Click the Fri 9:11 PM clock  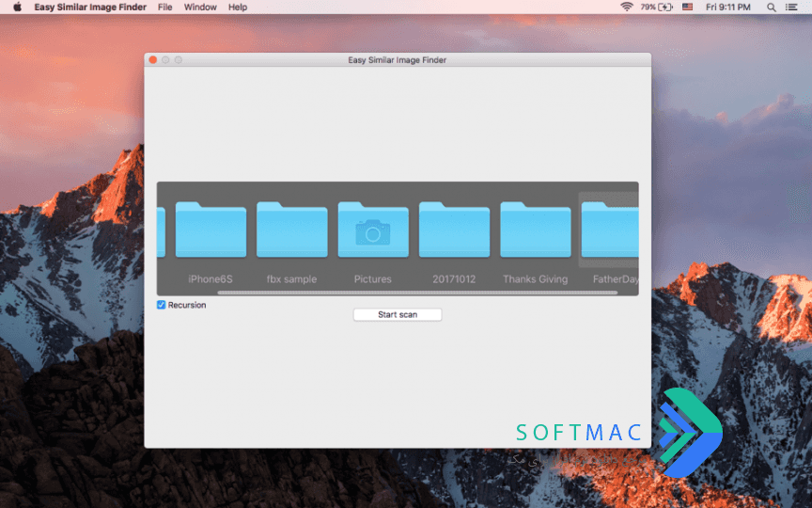tap(727, 7)
